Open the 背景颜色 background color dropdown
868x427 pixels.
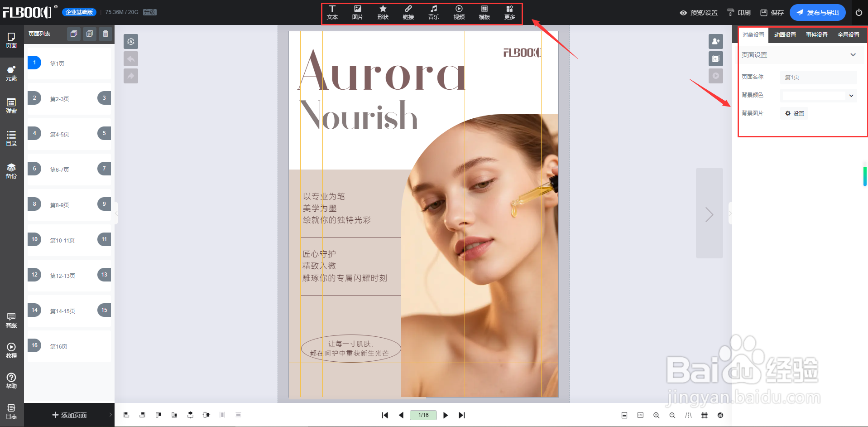(851, 96)
